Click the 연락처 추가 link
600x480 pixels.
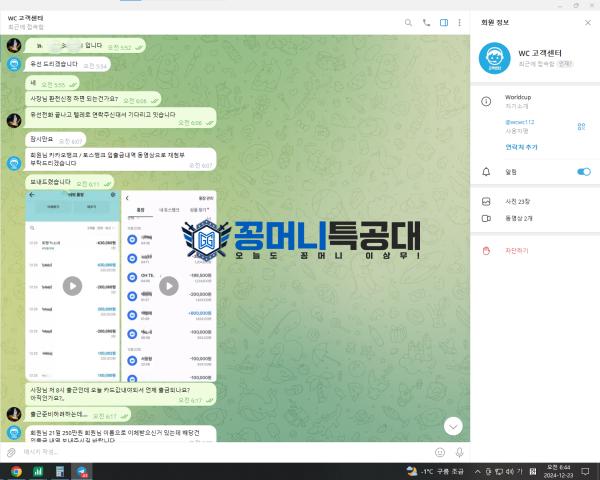(x=521, y=147)
